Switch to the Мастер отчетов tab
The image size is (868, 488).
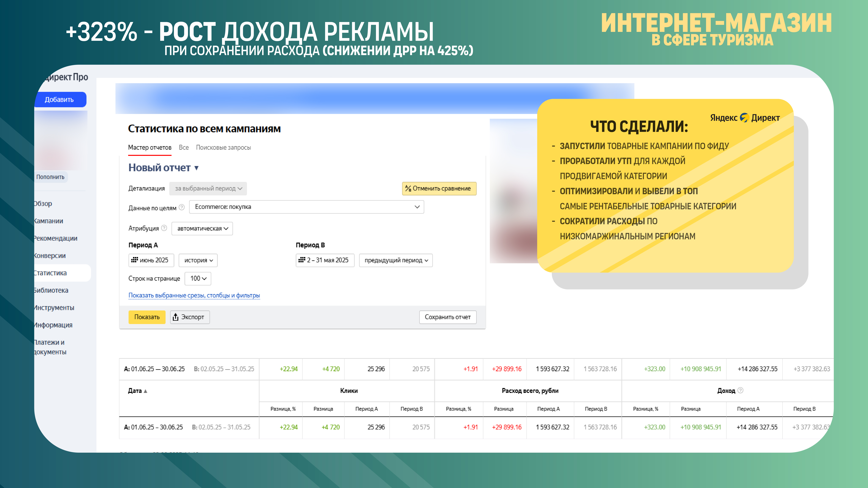[x=150, y=147]
